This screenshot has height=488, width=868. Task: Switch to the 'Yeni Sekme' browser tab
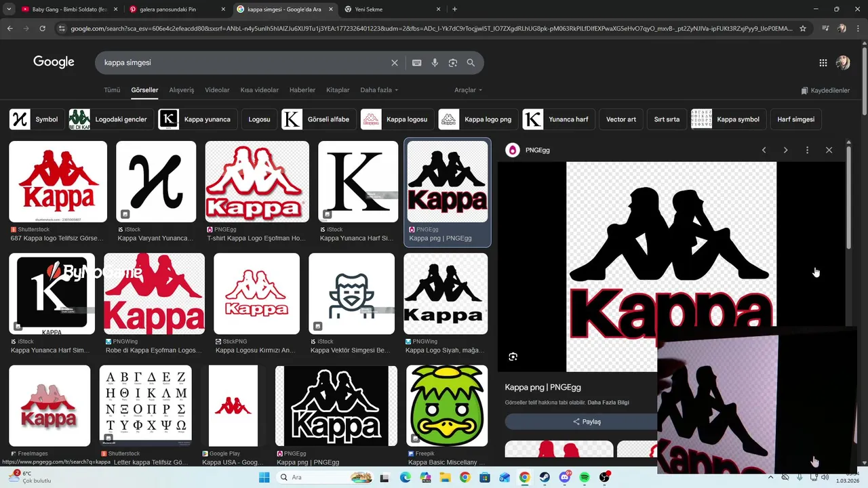(392, 9)
